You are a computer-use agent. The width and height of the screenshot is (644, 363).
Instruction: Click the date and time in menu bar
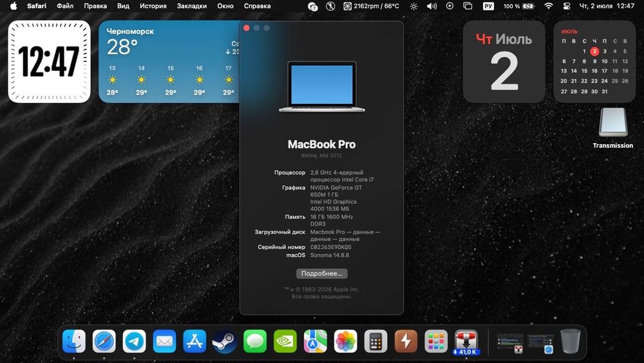pyautogui.click(x=607, y=6)
